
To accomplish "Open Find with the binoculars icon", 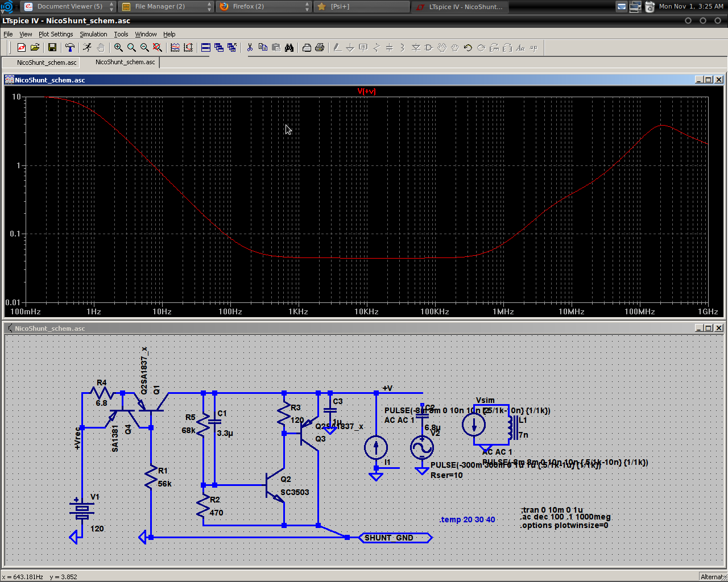I will click(x=289, y=48).
